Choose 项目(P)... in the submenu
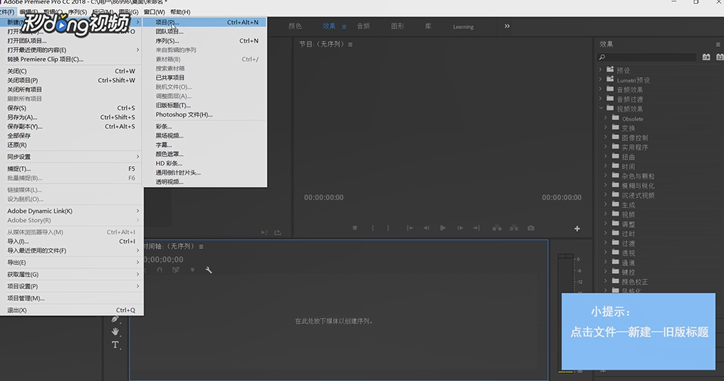This screenshot has width=724, height=381. click(205, 22)
